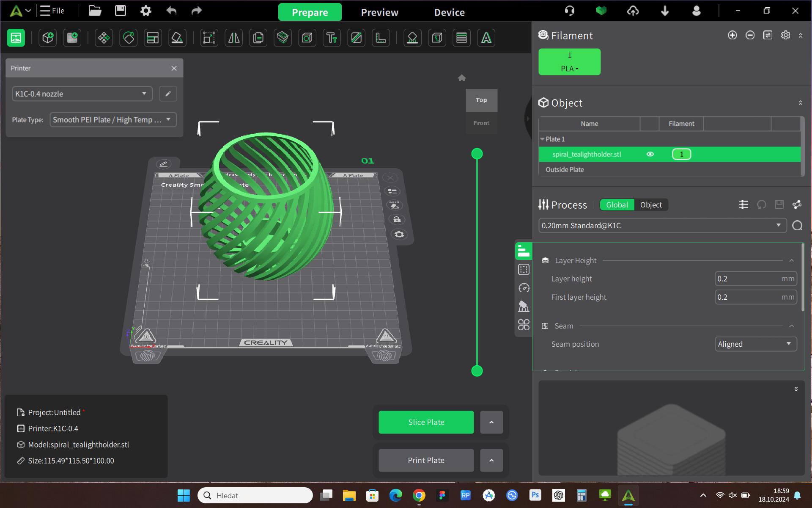Viewport: 812px width, 508px height.
Task: Toggle the advanced settings list icon
Action: pos(743,205)
